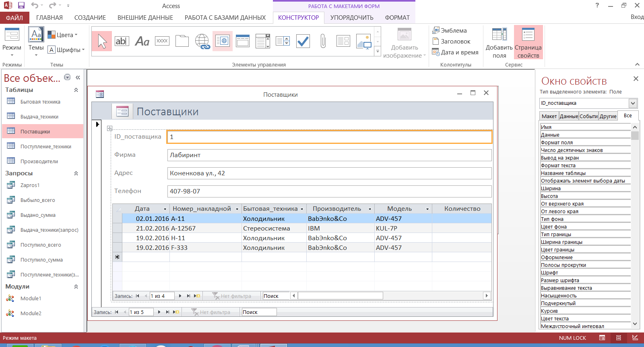Open the navigation pane category menu arrow
This screenshot has height=347, width=644.
[67, 77]
